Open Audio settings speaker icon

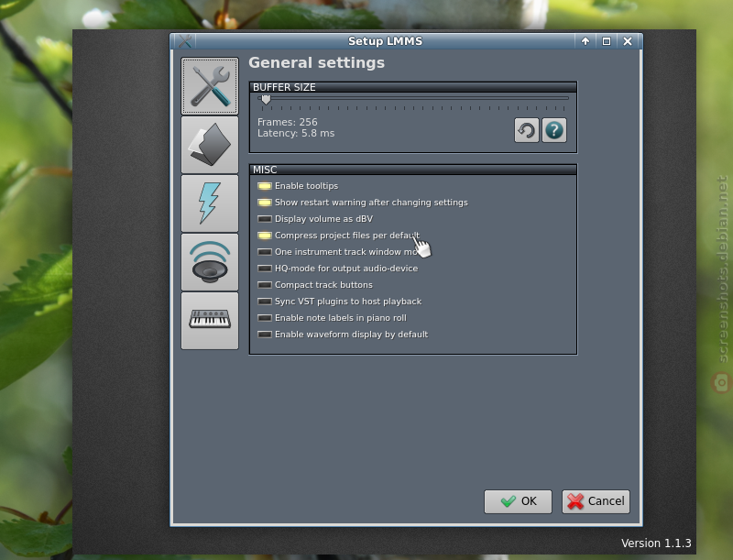click(210, 262)
